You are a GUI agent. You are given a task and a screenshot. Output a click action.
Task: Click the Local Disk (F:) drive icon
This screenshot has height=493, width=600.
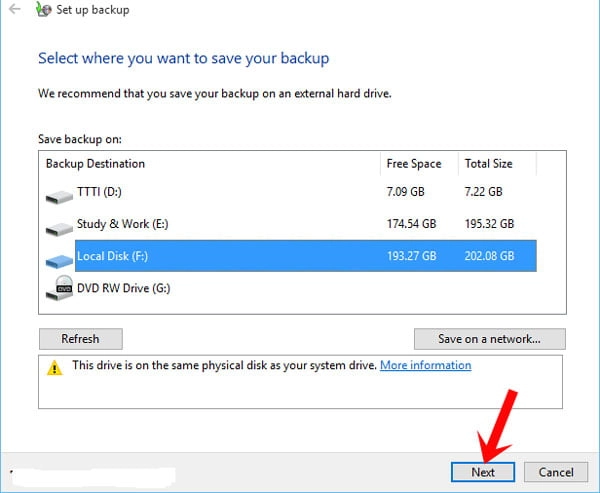[x=59, y=258]
